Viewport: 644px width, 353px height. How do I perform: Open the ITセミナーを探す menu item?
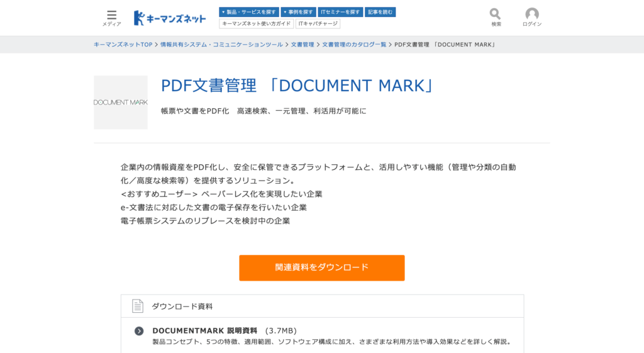click(340, 12)
